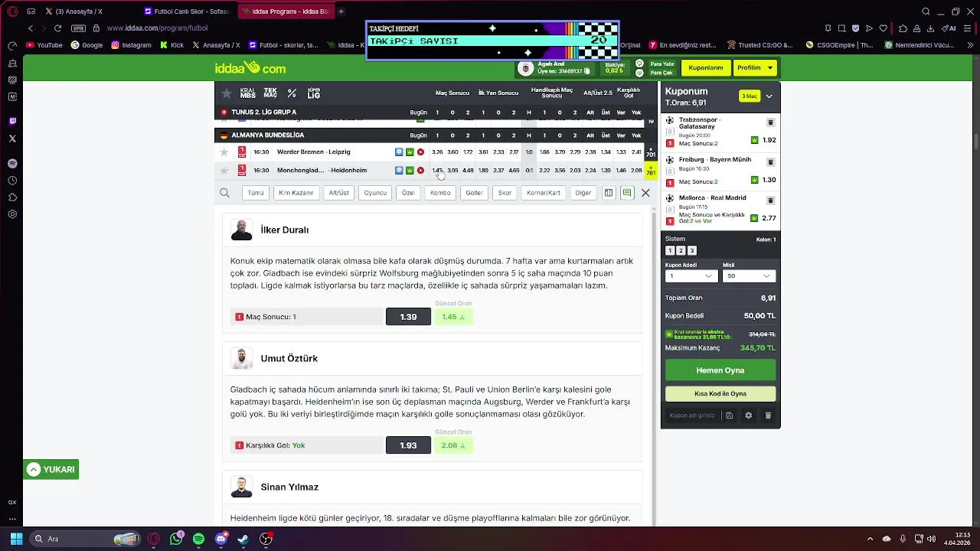Open Spotify from the taskbar
980x551 pixels.
click(198, 539)
